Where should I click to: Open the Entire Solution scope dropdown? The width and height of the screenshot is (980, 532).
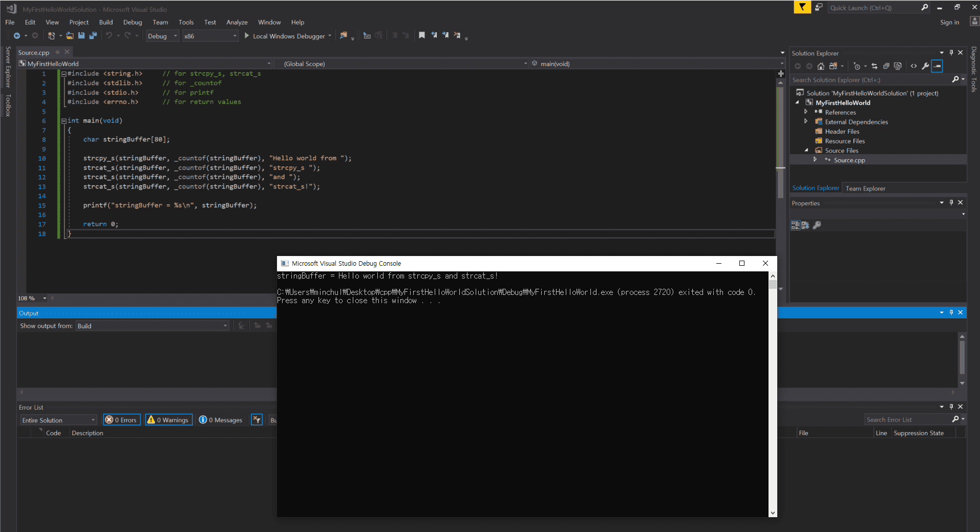(58, 420)
